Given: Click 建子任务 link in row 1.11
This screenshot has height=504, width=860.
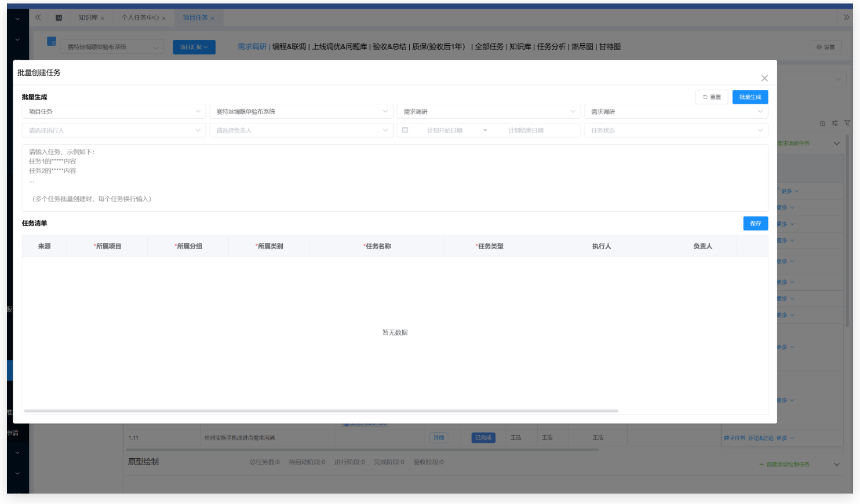Looking at the screenshot, I should pyautogui.click(x=734, y=438).
